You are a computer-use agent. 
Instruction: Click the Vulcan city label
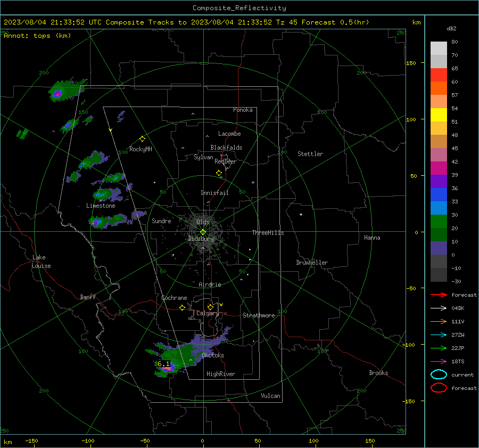pyautogui.click(x=270, y=396)
